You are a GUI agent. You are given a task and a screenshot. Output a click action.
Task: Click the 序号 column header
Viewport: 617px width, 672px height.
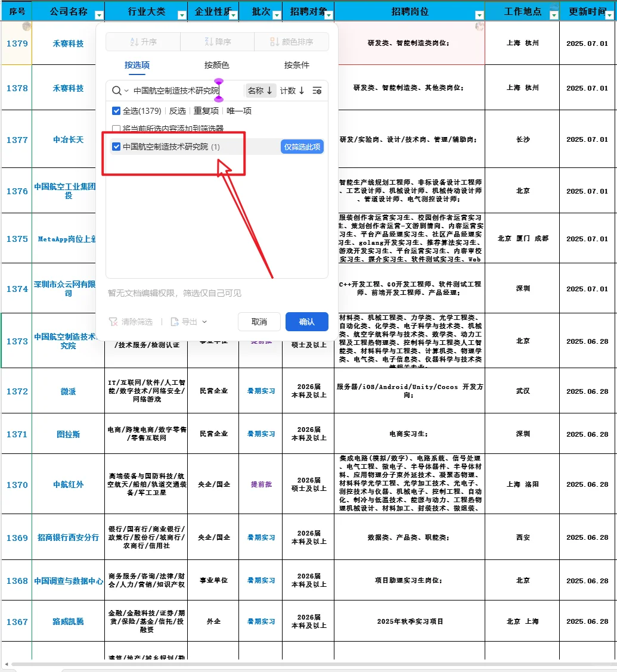pos(17,11)
